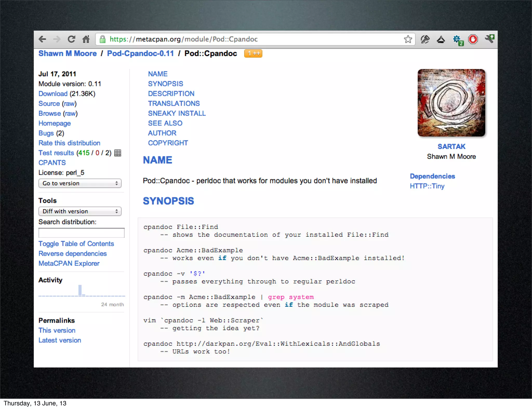Click the HTTP::Tiny dependency link
The height and width of the screenshot is (409, 532).
[x=427, y=186]
